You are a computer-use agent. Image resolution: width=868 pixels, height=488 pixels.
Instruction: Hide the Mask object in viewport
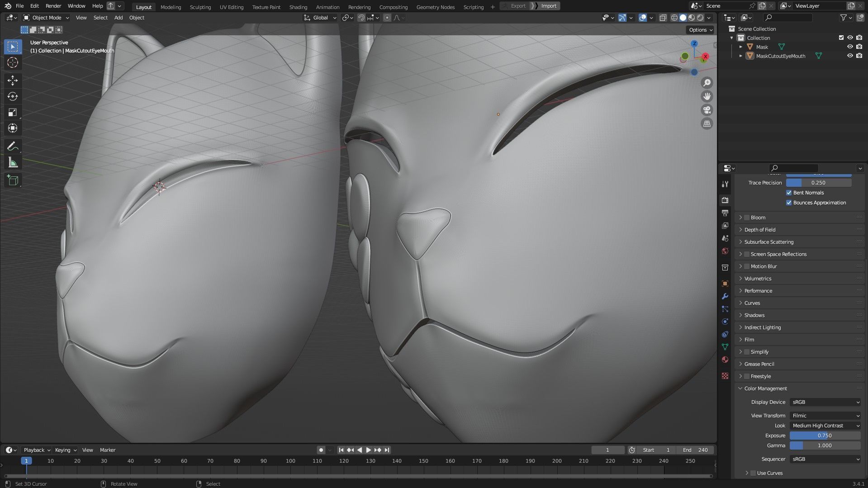(x=850, y=47)
